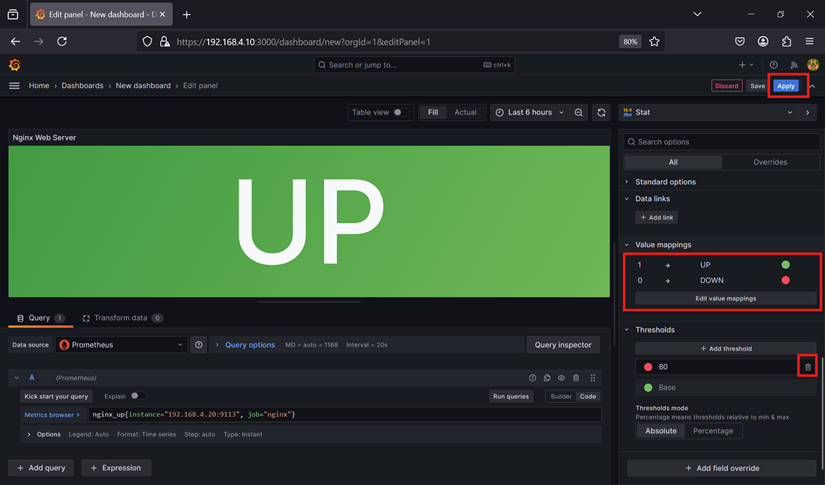Open the Prometheus data source dropdown

(122, 345)
